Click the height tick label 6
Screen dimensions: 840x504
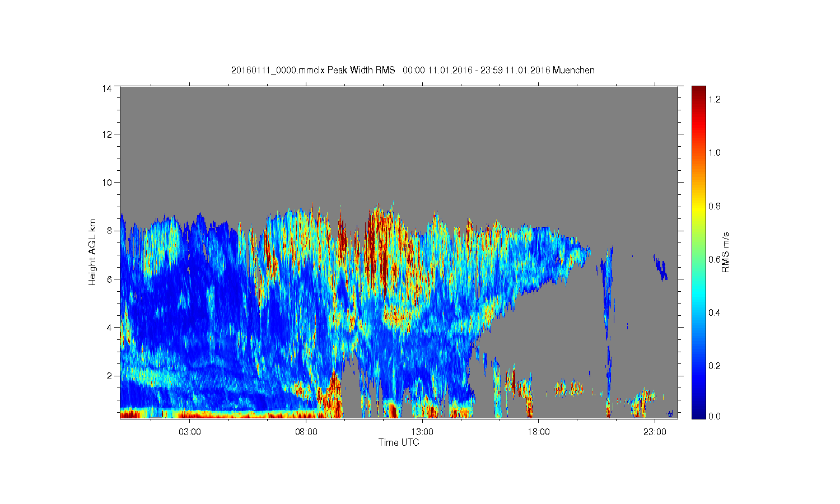click(109, 279)
